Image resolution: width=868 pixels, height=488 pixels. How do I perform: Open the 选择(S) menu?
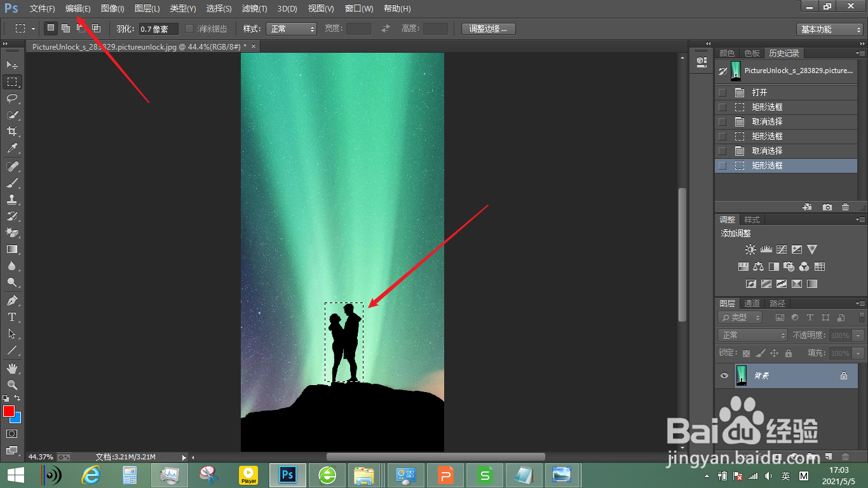click(219, 9)
